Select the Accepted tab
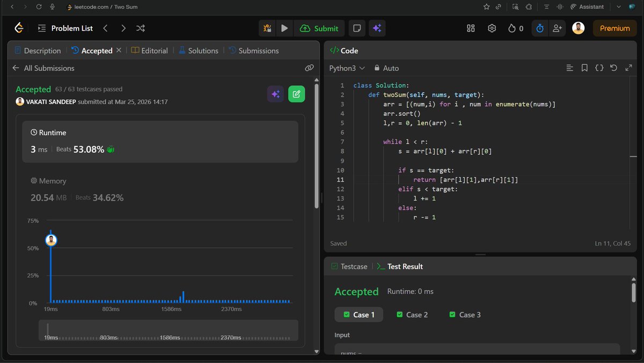 coord(92,50)
